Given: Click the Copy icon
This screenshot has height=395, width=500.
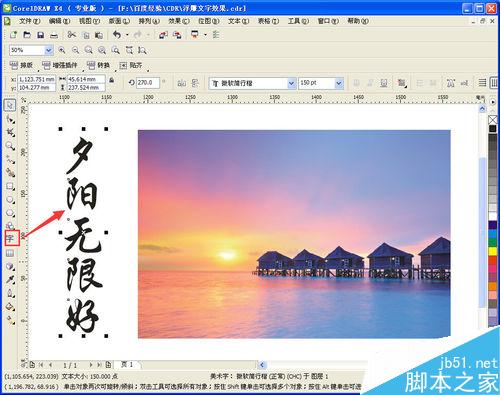Looking at the screenshot, I should [86, 35].
